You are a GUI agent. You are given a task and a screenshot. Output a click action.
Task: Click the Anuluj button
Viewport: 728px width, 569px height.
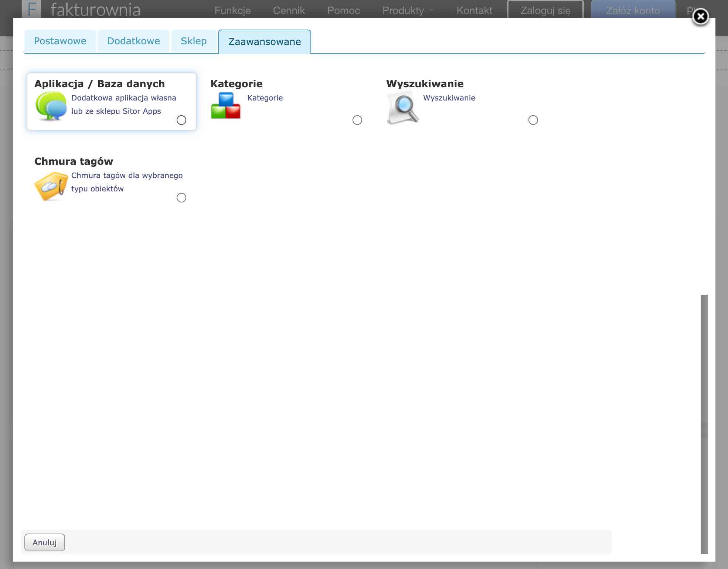click(x=44, y=542)
